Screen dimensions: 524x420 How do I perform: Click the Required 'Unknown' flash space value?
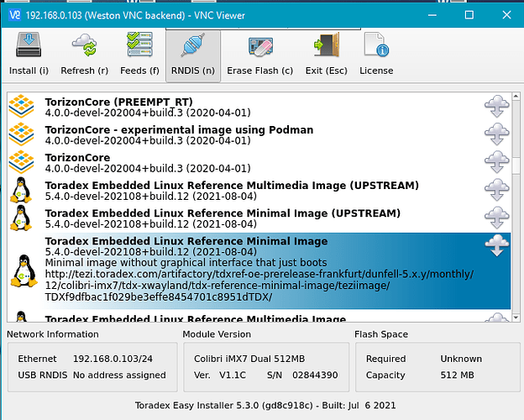click(x=461, y=359)
